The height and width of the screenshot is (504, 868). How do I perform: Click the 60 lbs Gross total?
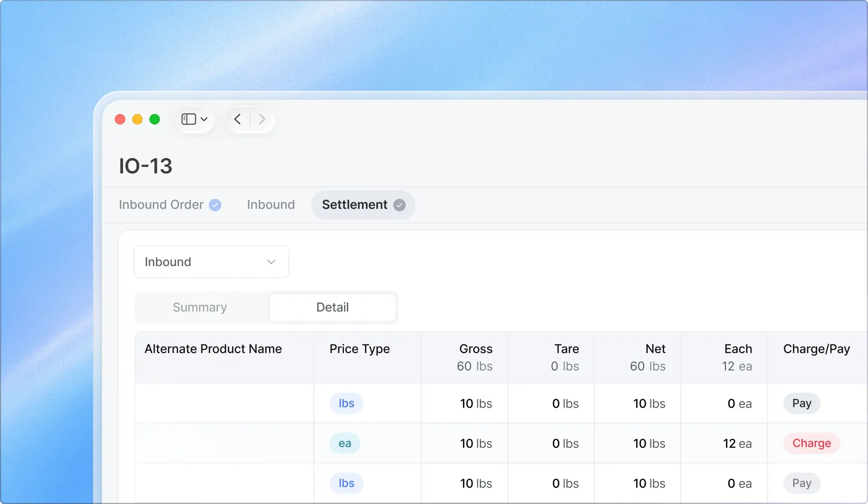pos(474,366)
